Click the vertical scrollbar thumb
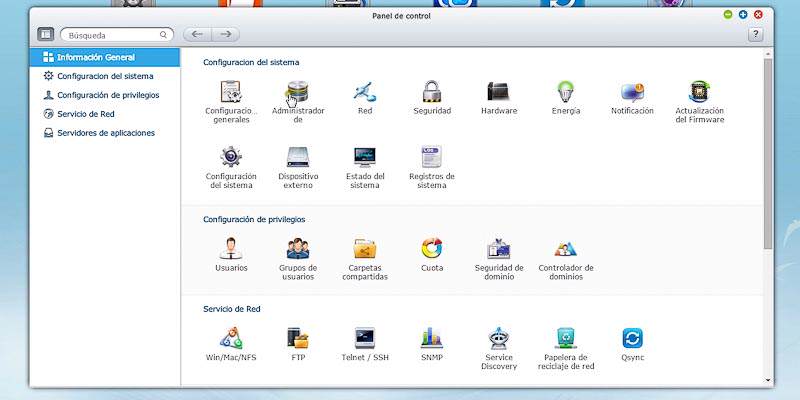800x400 pixels. tap(768, 153)
